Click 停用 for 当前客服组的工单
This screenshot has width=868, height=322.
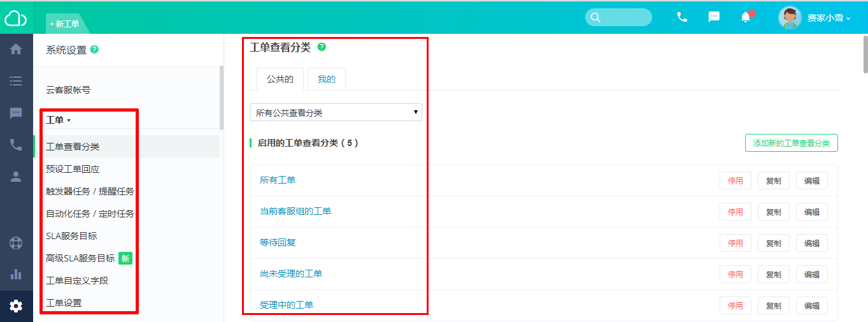tap(736, 212)
